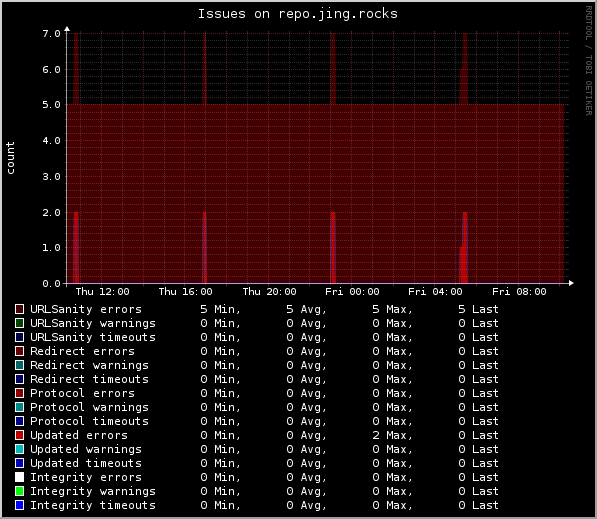Click the URLSanity timeouts legend swatch
The image size is (597, 519).
(x=19, y=337)
